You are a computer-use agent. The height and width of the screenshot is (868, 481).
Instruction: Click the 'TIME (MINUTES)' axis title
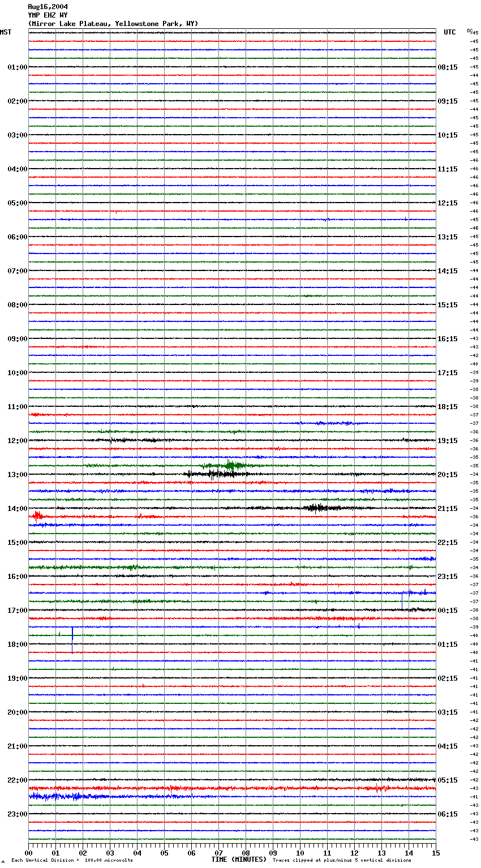(239, 860)
